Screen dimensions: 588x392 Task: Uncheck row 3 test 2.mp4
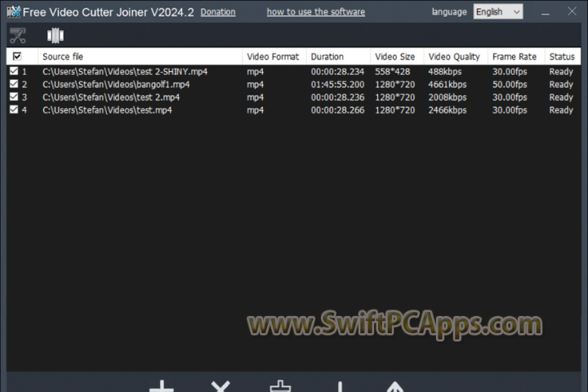point(14,96)
